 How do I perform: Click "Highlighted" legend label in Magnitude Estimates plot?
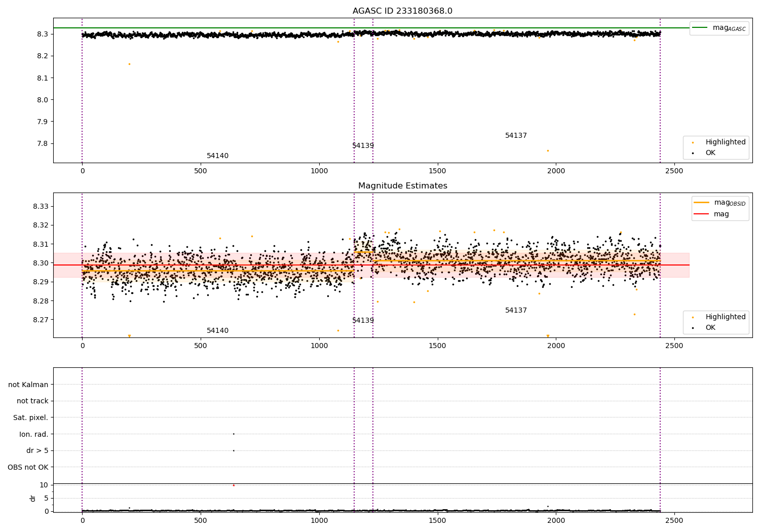click(726, 317)
